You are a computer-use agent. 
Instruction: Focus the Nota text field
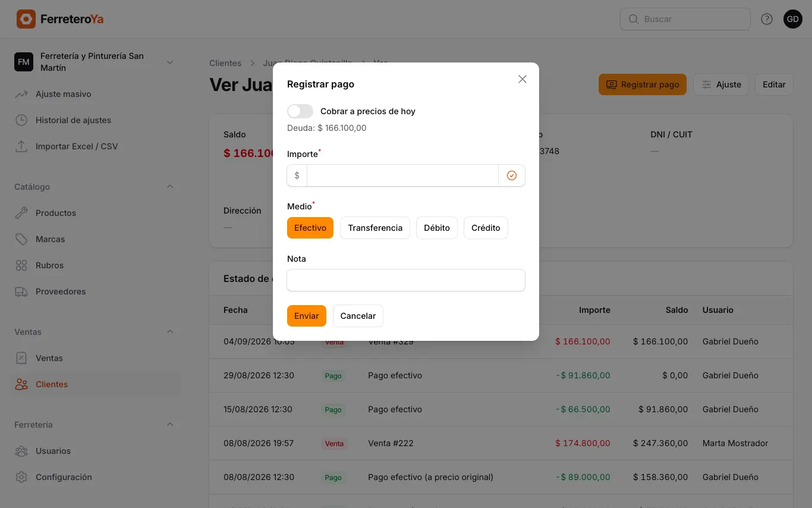[x=406, y=280]
